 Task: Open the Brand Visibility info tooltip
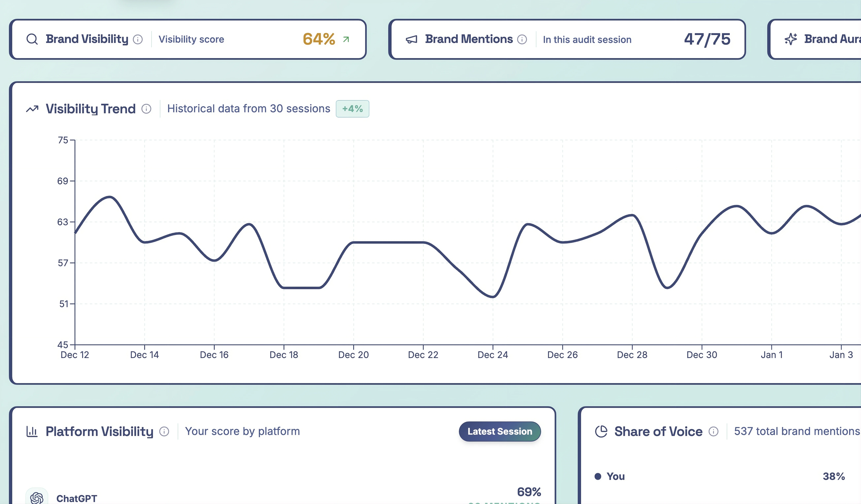coord(138,39)
